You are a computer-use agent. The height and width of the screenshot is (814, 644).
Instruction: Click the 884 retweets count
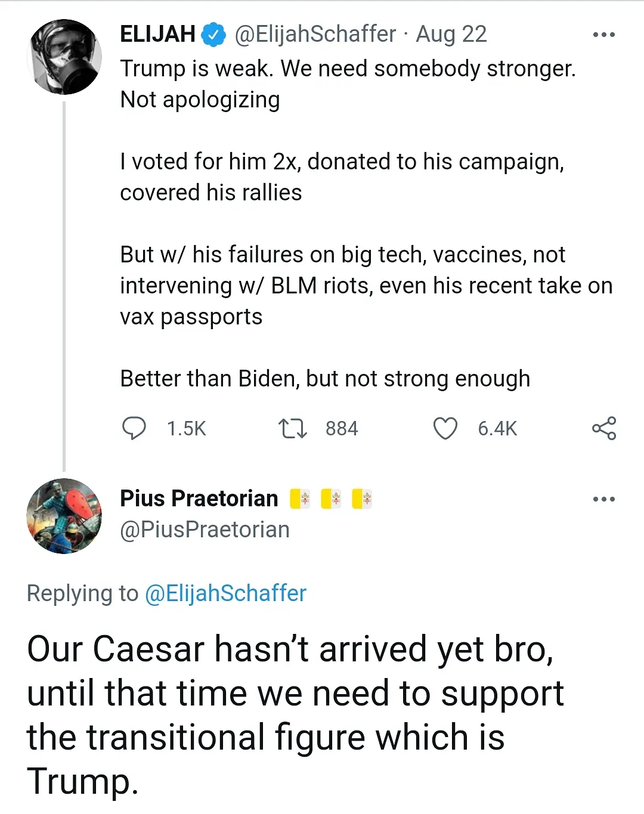pyautogui.click(x=342, y=428)
